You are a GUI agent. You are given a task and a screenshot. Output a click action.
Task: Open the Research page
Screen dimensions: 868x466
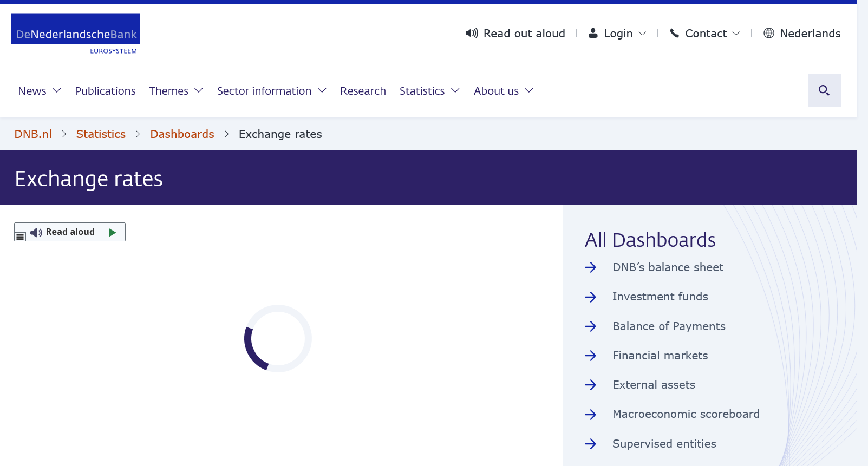(363, 91)
